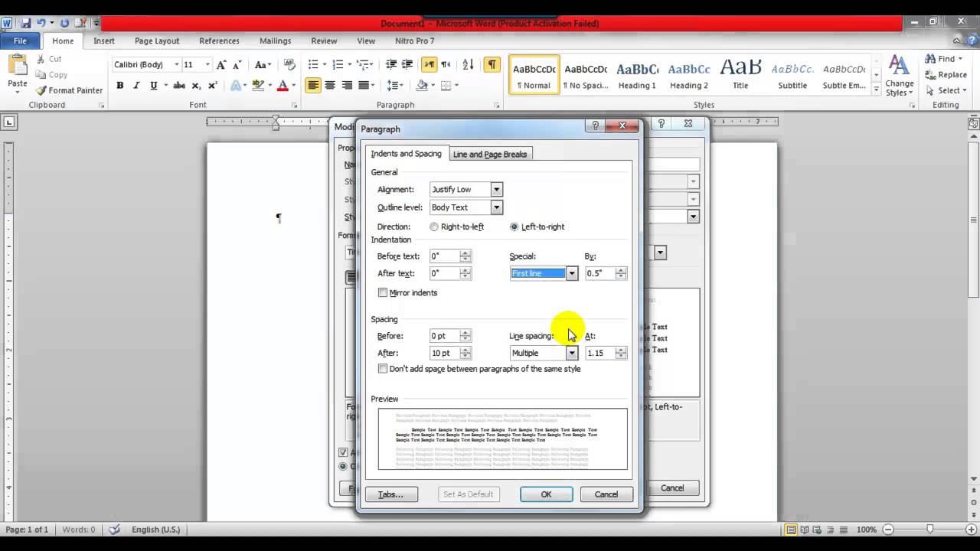
Task: Select Align Text Right icon
Action: [347, 86]
